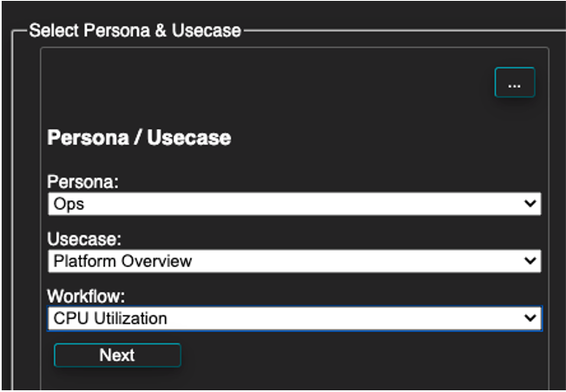Click blank area left of ellipsis button

coord(267,82)
